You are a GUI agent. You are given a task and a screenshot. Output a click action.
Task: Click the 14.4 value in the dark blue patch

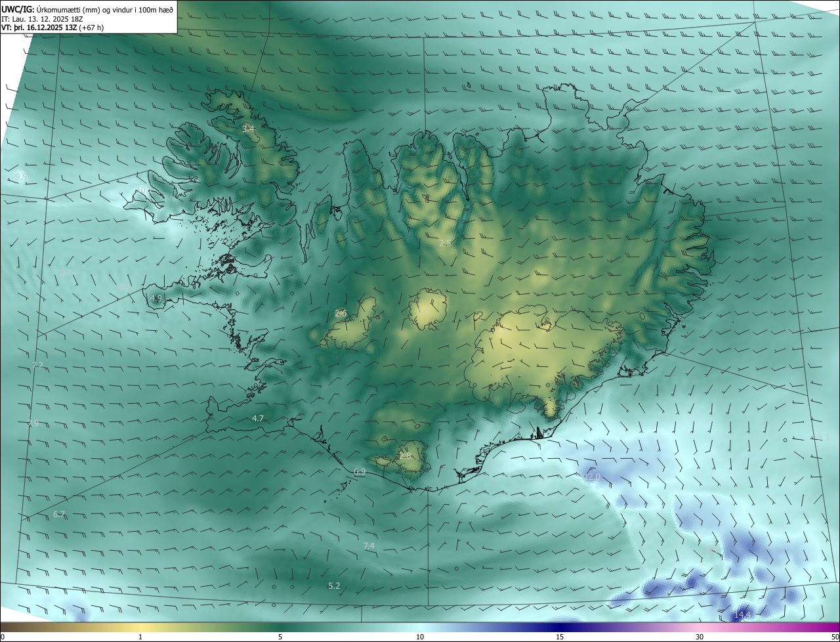742,614
